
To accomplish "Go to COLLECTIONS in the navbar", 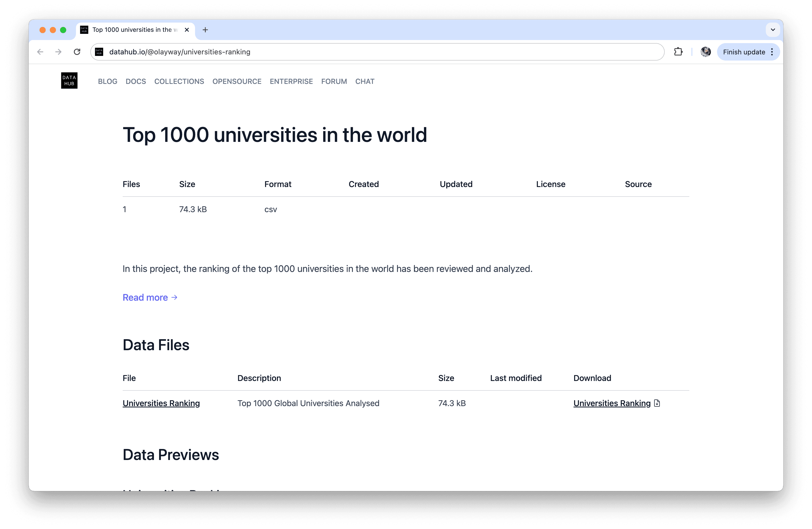I will pyautogui.click(x=179, y=82).
